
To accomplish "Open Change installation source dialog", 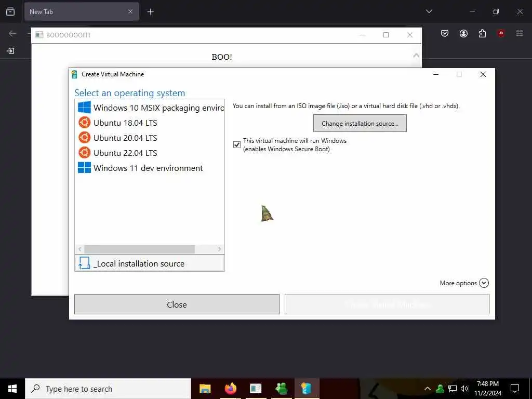I will [x=360, y=123].
